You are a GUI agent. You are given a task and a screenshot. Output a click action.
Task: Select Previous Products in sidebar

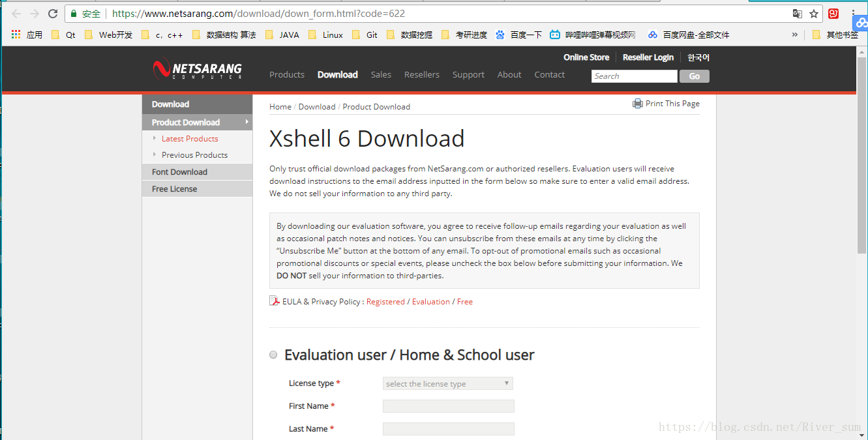(x=194, y=155)
